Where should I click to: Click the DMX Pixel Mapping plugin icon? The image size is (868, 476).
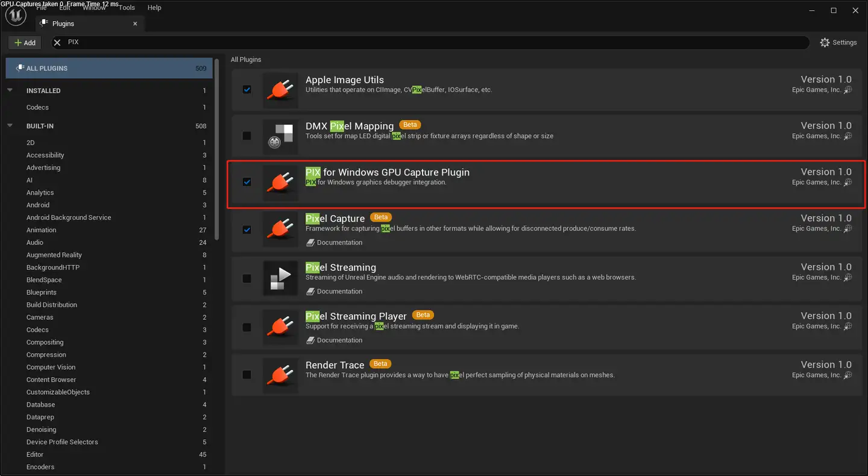(280, 137)
